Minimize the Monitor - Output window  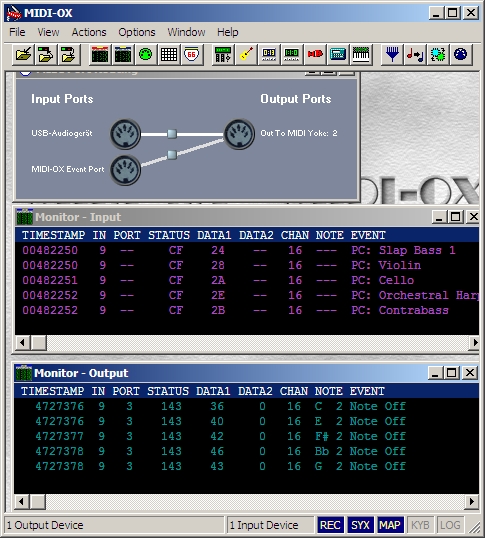[436, 373]
